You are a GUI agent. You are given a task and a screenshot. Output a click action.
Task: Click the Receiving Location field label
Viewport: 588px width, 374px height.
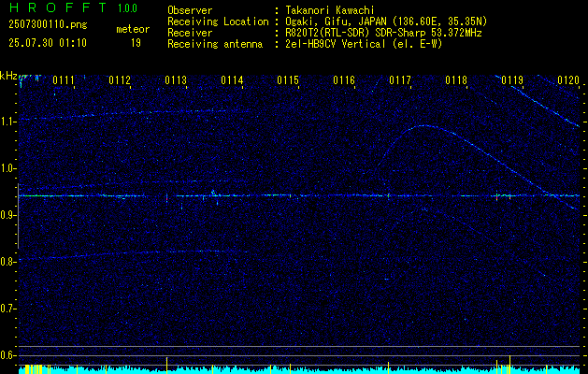(x=218, y=22)
